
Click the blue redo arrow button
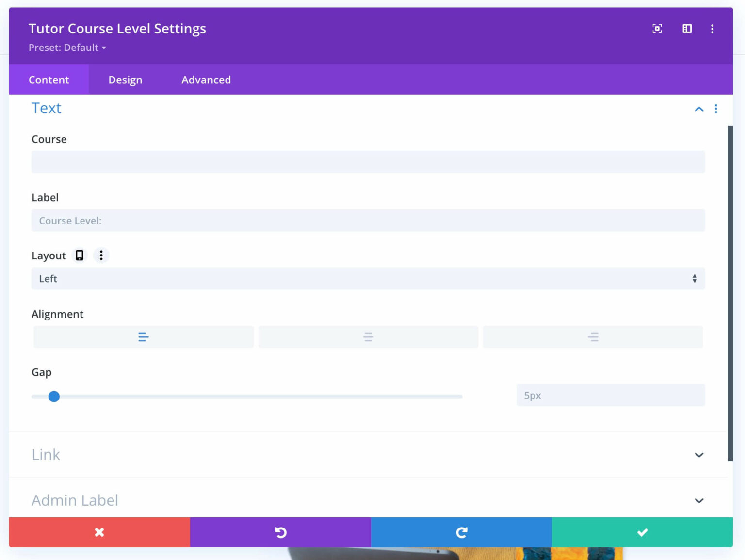(461, 532)
